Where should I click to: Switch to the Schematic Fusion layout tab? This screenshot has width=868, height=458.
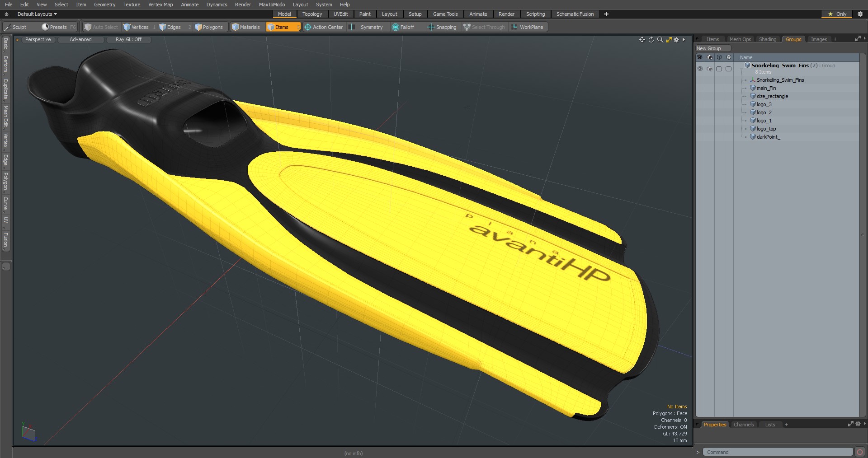pos(575,14)
